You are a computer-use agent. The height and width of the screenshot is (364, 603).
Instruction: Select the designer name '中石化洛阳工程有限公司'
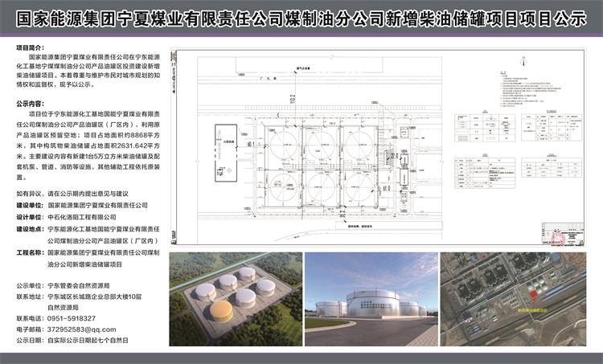[82, 217]
